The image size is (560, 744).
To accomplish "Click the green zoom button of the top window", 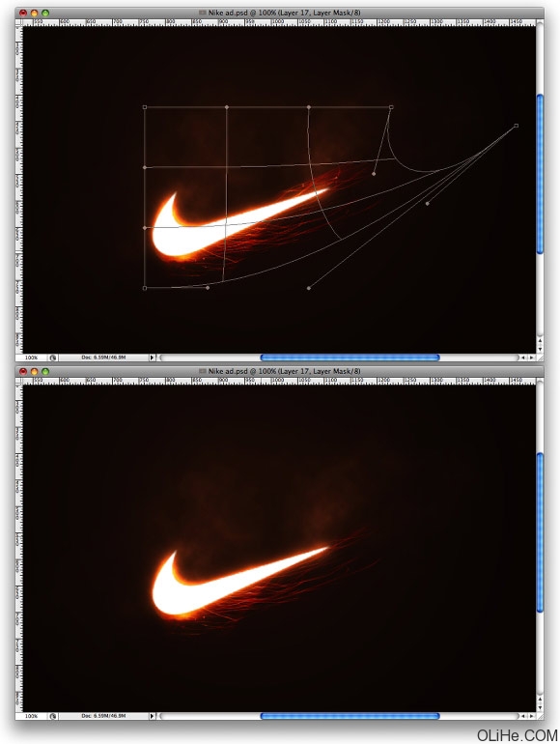I will pyautogui.click(x=45, y=14).
